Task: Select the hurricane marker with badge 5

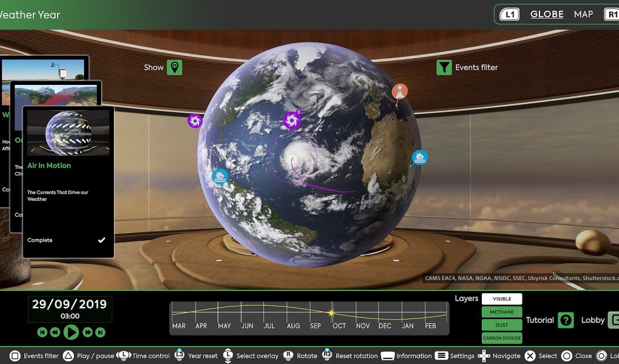Action: (292, 120)
